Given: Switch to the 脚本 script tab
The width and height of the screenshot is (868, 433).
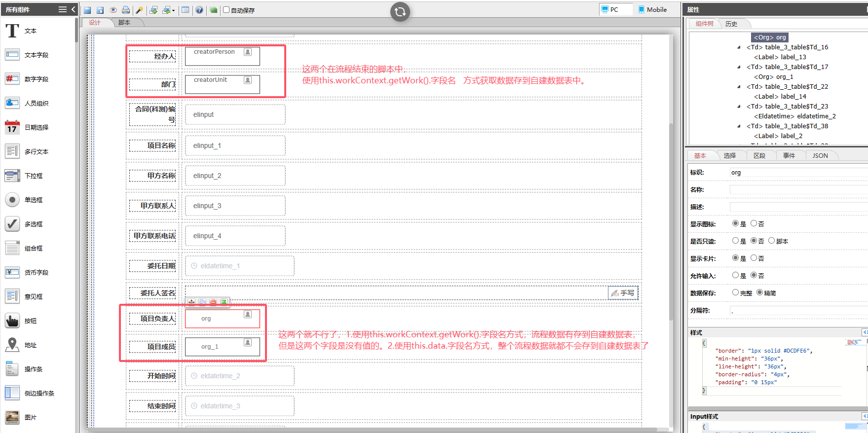Looking at the screenshot, I should pos(124,23).
